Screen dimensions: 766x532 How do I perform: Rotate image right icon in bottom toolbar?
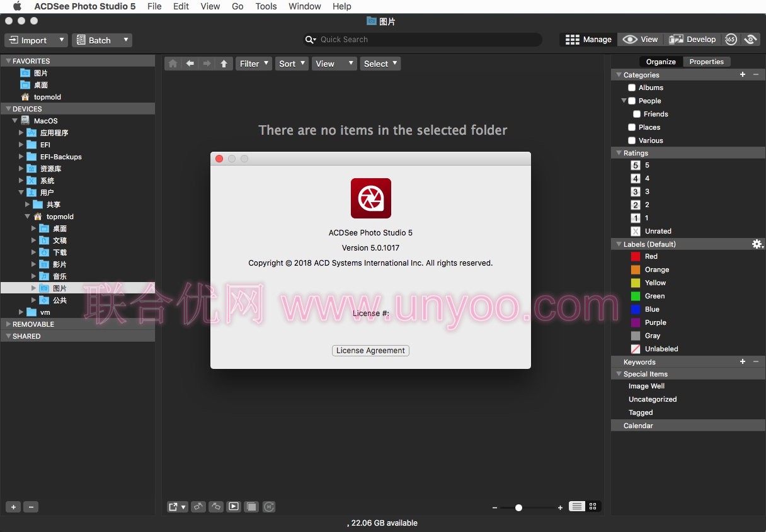coord(216,507)
